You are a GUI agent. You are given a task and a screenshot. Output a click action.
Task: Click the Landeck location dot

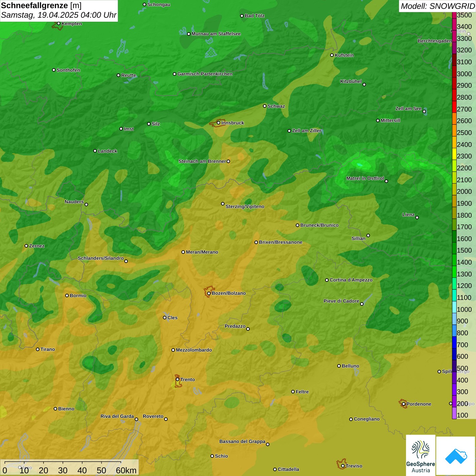tap(95, 151)
